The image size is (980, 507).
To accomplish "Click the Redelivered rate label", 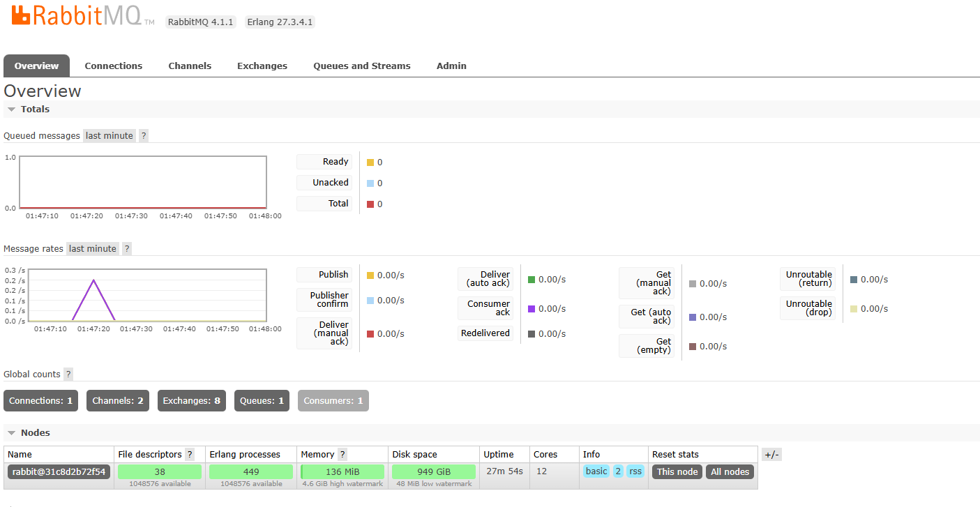I will [x=485, y=333].
